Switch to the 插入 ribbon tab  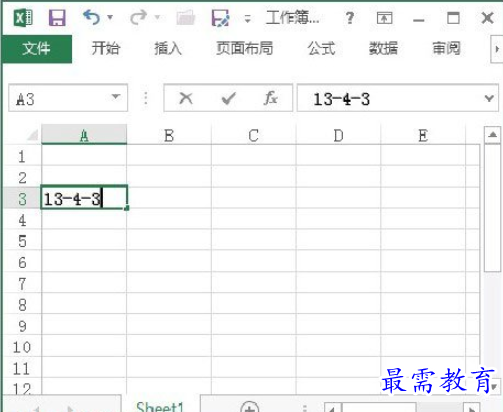[x=168, y=48]
